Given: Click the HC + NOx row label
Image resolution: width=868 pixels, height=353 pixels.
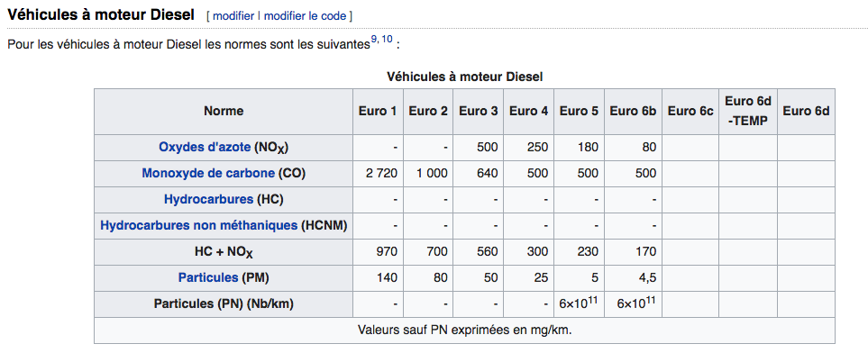Looking at the screenshot, I should (224, 252).
